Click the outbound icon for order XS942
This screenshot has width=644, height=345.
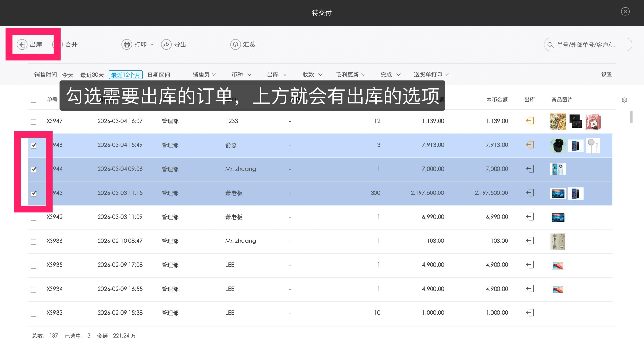pos(530,217)
